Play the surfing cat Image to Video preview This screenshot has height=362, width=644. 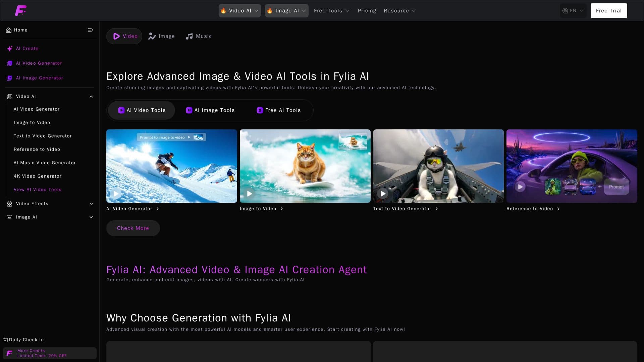pyautogui.click(x=249, y=193)
